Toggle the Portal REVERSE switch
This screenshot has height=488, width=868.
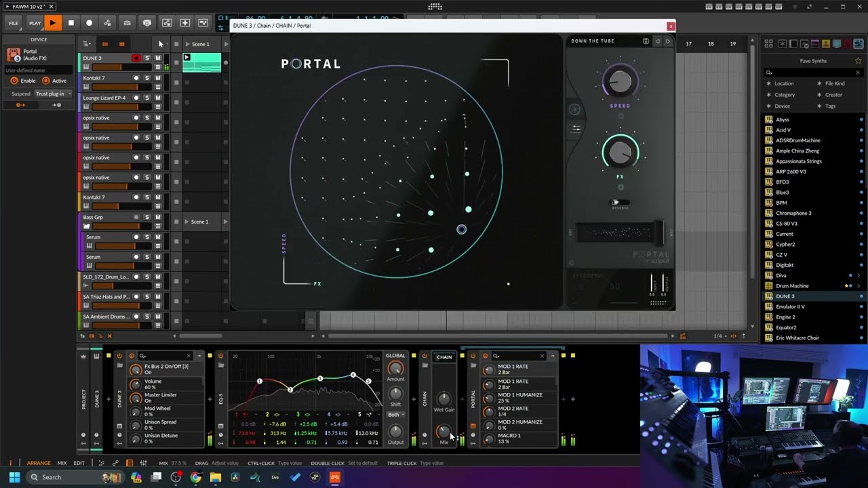point(619,203)
